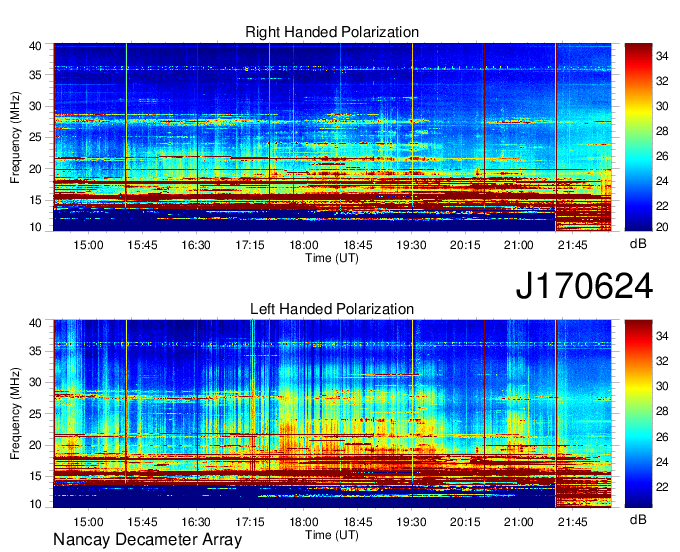Click the 'Right Handed Polarization' plot title

(x=332, y=32)
